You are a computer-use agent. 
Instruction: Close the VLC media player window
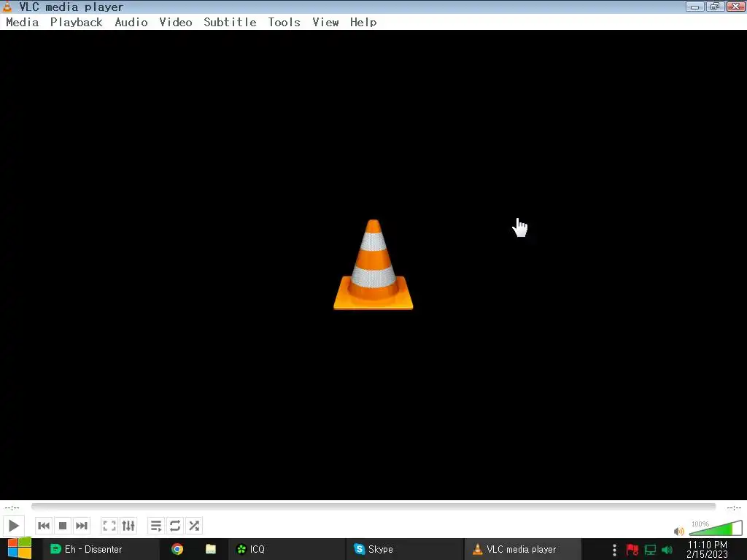(x=736, y=7)
